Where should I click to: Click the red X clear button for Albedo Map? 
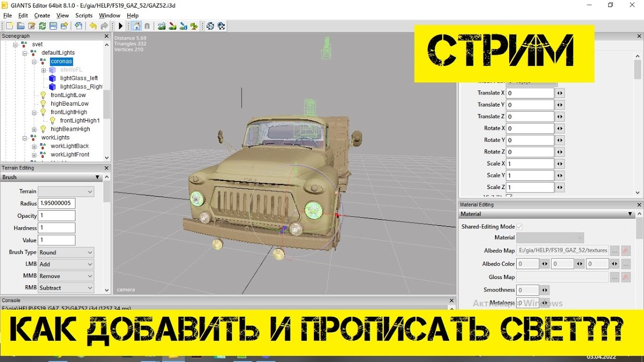pos(626,250)
